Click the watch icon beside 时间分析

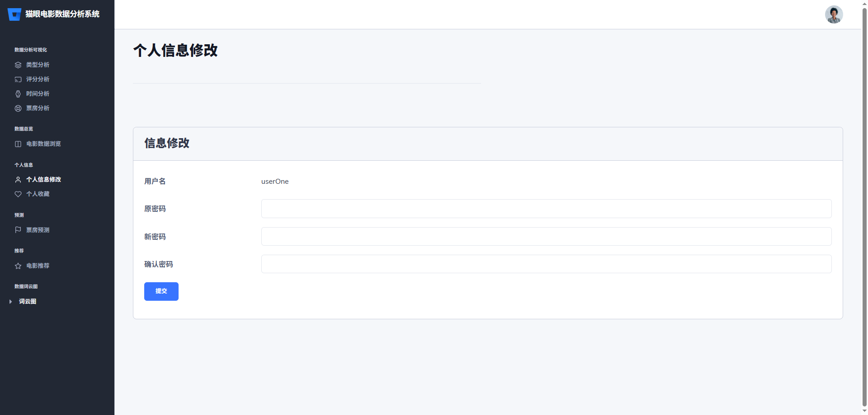[18, 94]
